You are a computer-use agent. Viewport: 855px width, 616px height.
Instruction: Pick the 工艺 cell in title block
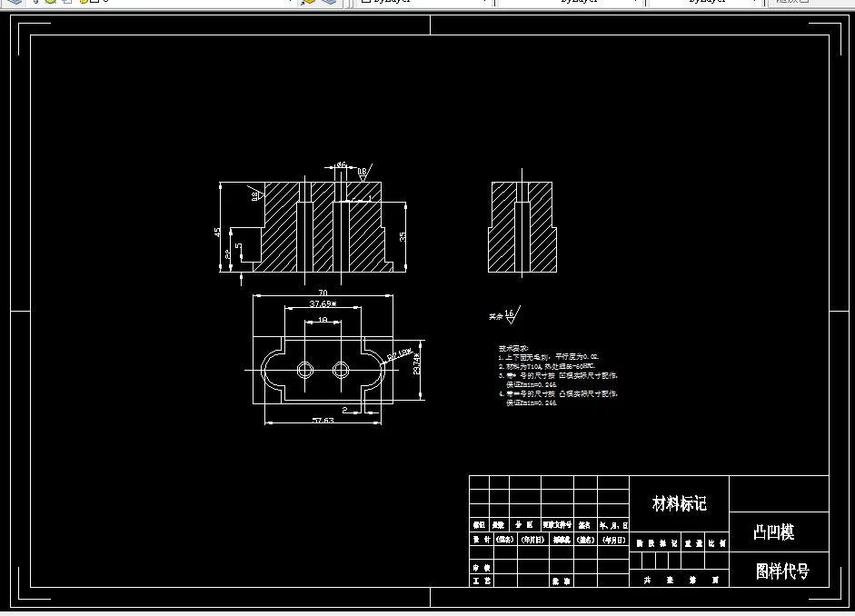(x=482, y=581)
